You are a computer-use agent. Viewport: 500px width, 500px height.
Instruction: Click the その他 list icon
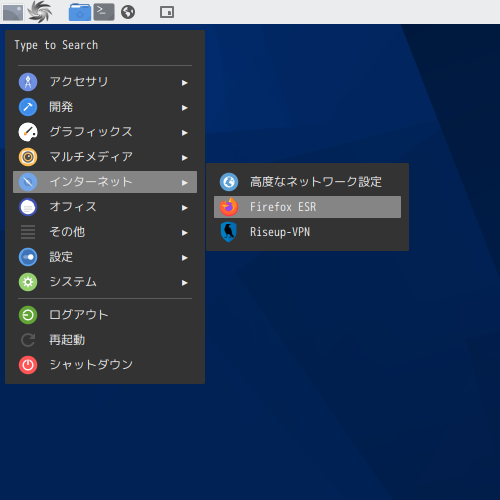tap(28, 232)
